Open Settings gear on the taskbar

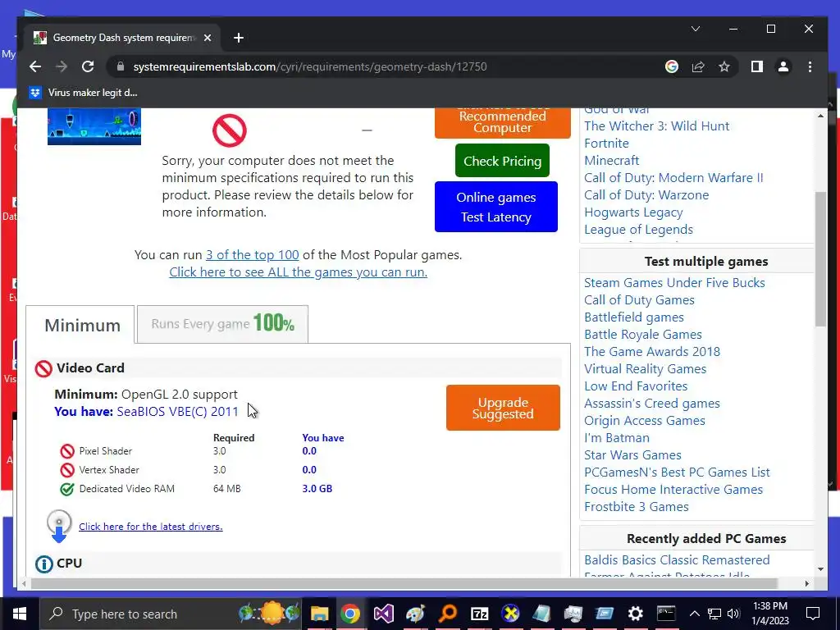point(636,614)
